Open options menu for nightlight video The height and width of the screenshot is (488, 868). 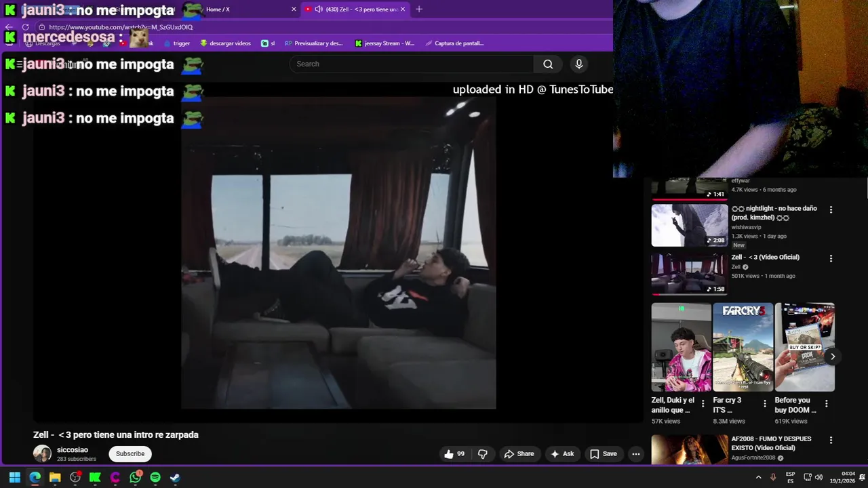[x=831, y=209]
